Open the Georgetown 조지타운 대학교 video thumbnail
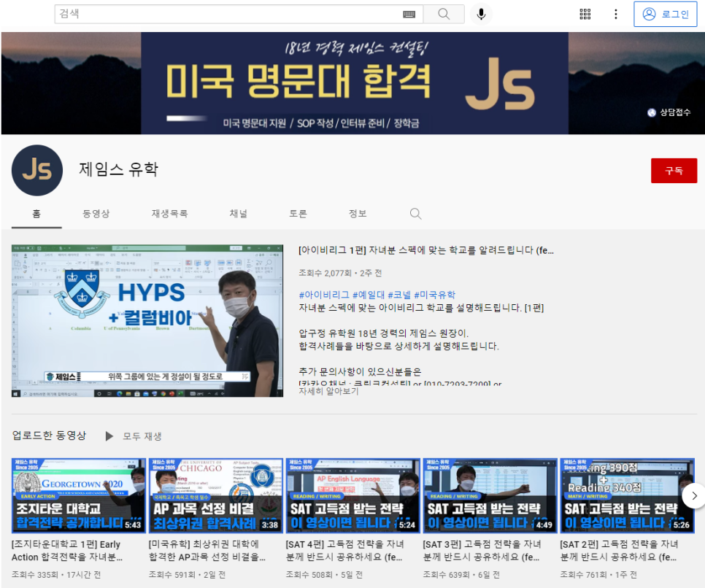705x588 pixels. click(x=79, y=495)
